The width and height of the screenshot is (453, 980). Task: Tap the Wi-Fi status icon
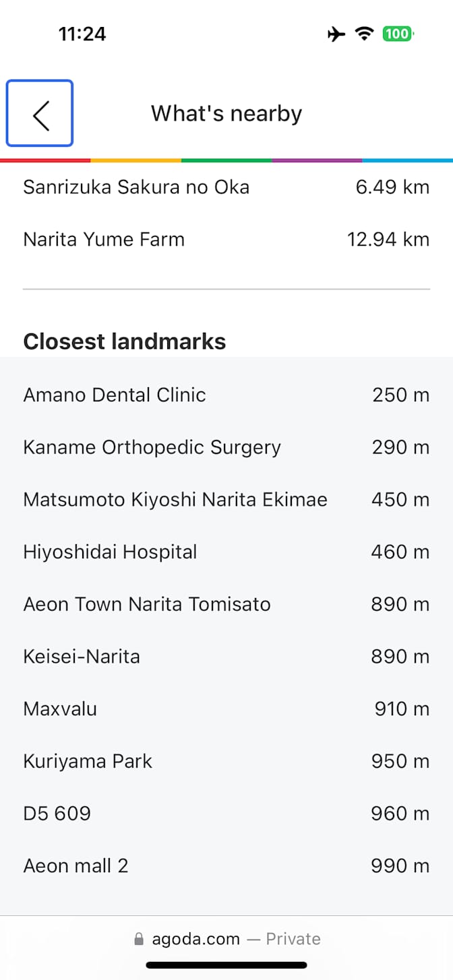click(x=365, y=34)
